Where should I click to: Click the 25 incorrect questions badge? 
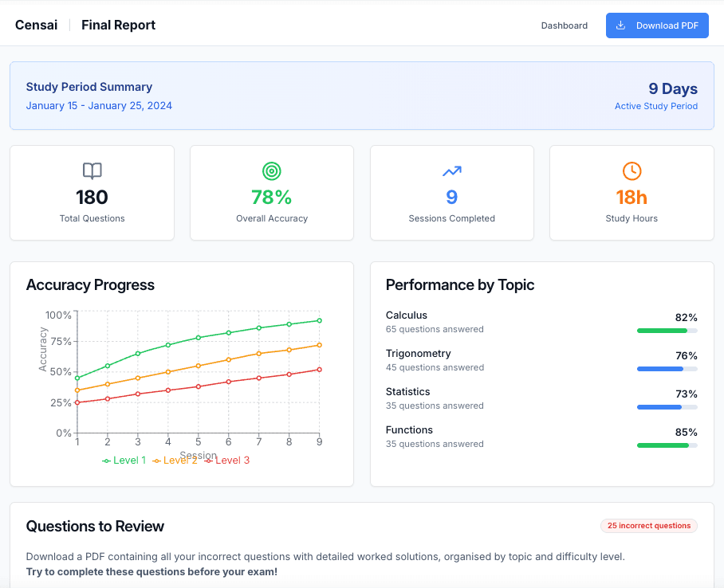[648, 526]
